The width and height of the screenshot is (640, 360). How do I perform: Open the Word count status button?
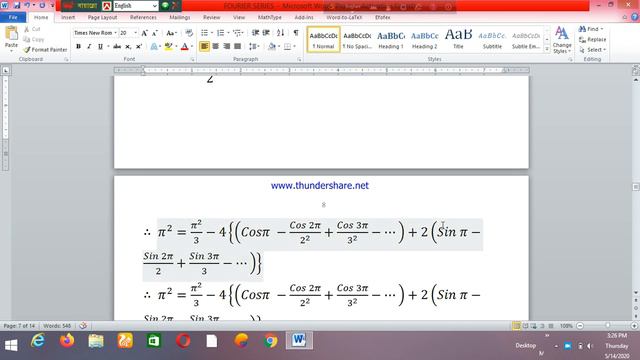(57, 326)
